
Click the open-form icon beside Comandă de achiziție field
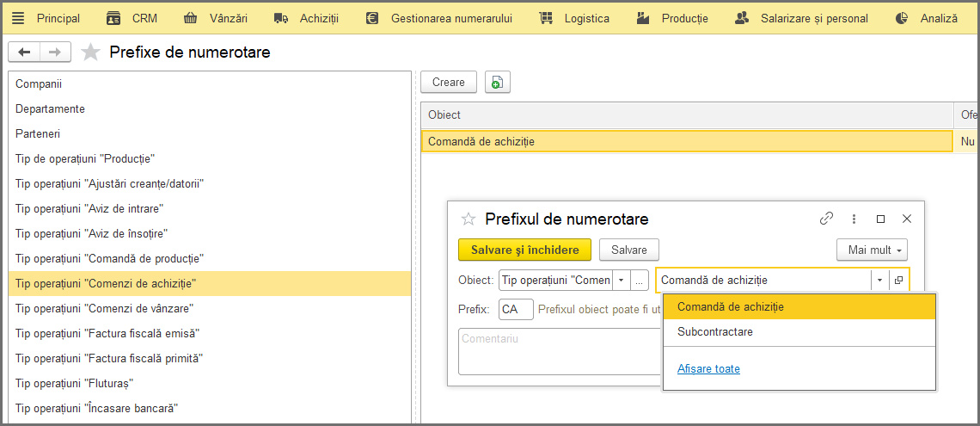(x=898, y=281)
